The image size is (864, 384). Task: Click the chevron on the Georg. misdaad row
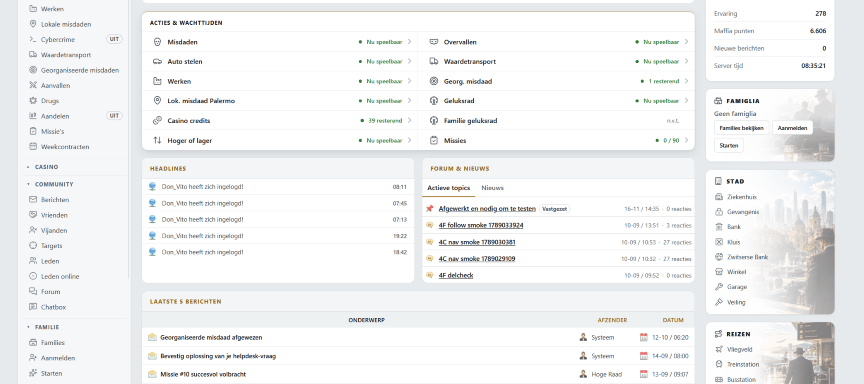pos(686,81)
